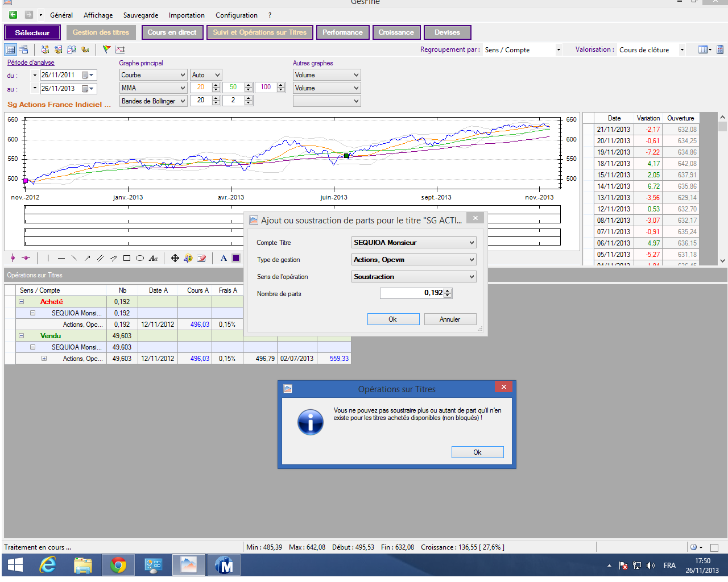
Task: Open the Compte Titre dropdown
Action: point(471,243)
